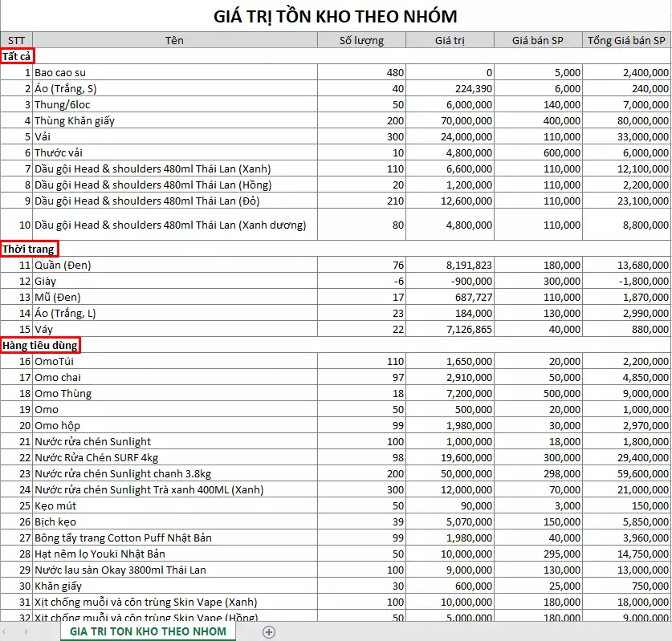This screenshot has height=641, width=672.
Task: Select the Vải name cell
Action: tap(175, 136)
